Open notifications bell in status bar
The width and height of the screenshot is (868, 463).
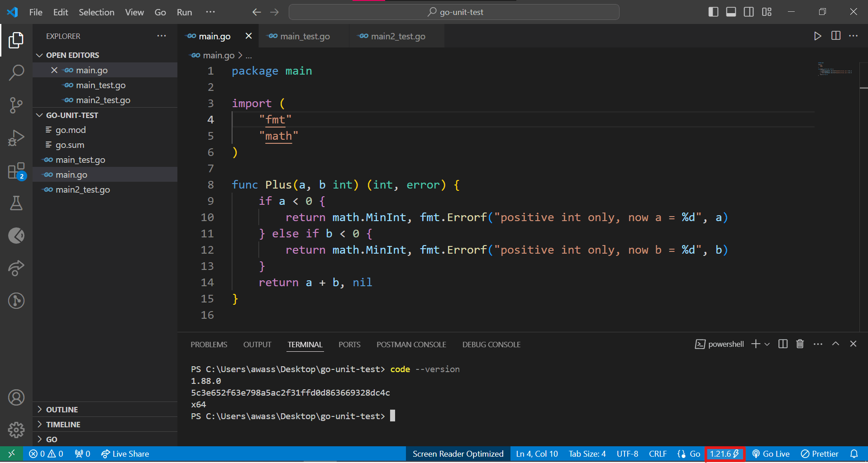854,454
